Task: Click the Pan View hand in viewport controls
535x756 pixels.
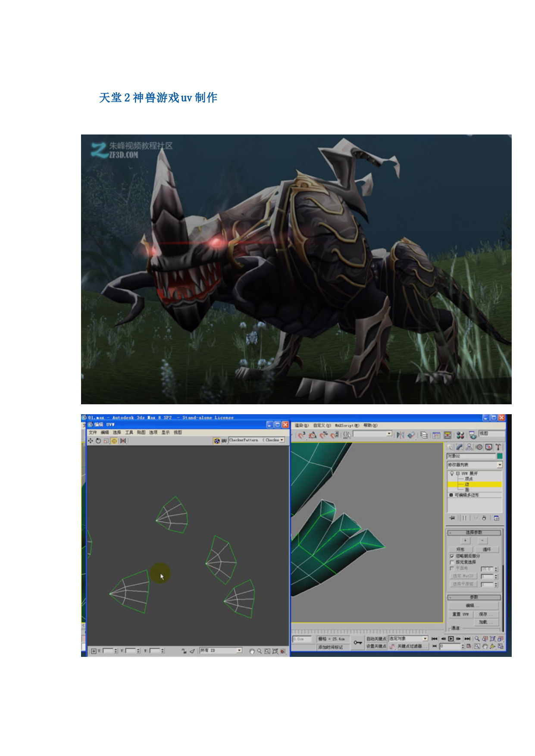Action: pyautogui.click(x=485, y=646)
